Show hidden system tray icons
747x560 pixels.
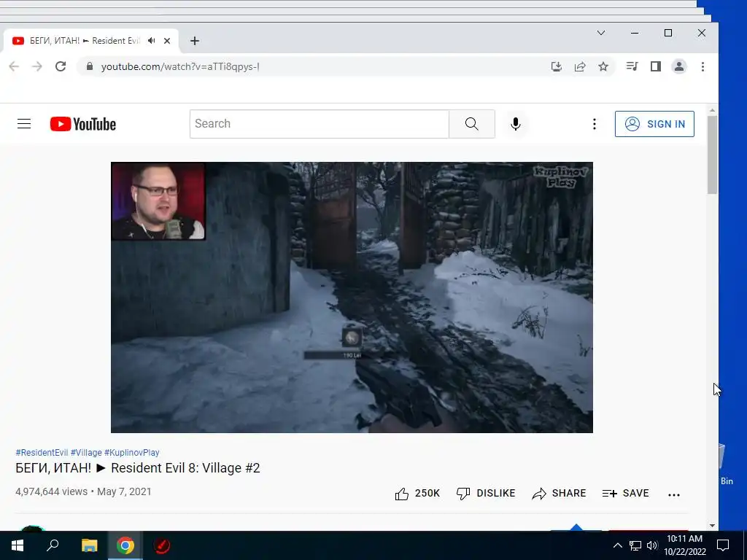pyautogui.click(x=617, y=545)
